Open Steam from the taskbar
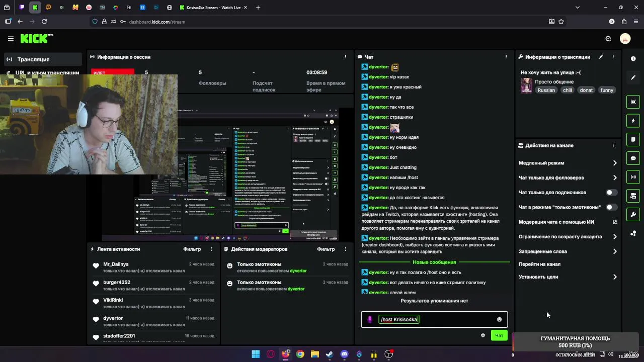644x362 pixels. [330, 354]
